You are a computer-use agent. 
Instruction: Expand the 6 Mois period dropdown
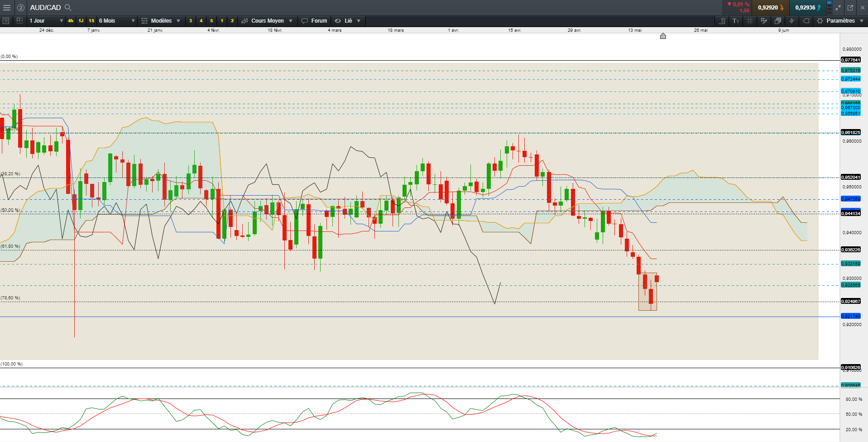pos(133,21)
